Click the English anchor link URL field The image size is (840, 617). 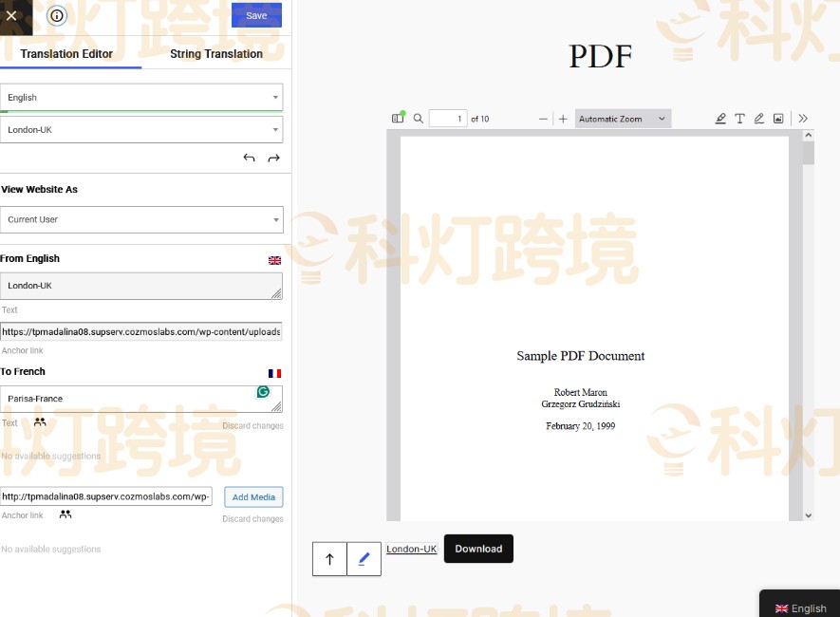(x=140, y=332)
